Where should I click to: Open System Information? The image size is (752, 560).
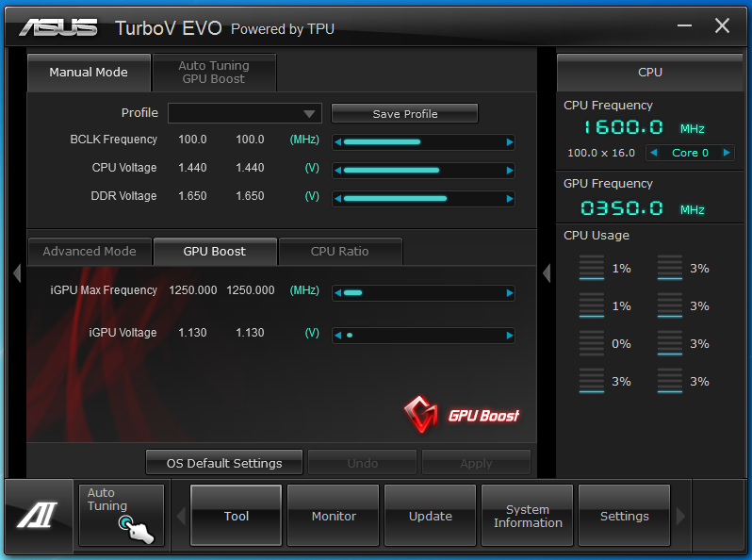coord(528,516)
